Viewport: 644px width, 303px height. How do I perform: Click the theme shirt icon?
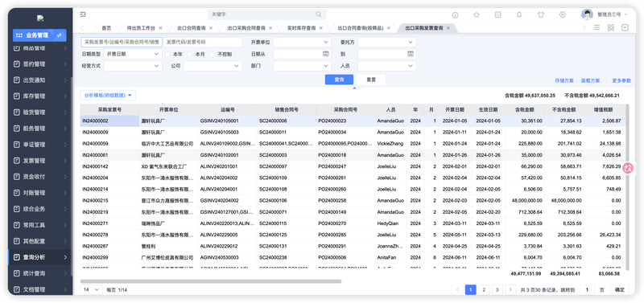541,14
